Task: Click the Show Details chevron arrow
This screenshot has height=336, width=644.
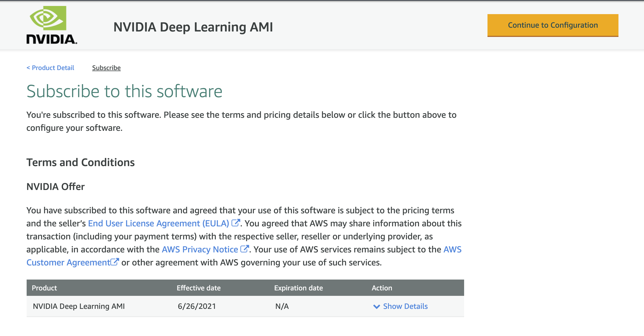Action: [377, 306]
